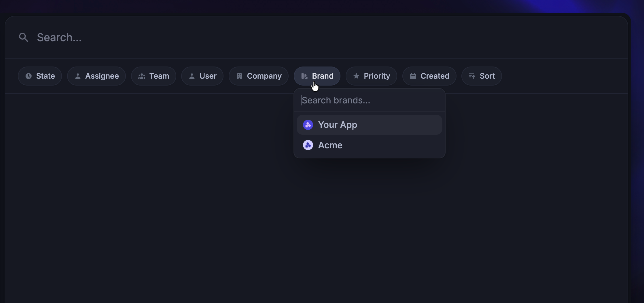644x303 pixels.
Task: Click the star icon on the Priority filter
Action: (x=356, y=76)
